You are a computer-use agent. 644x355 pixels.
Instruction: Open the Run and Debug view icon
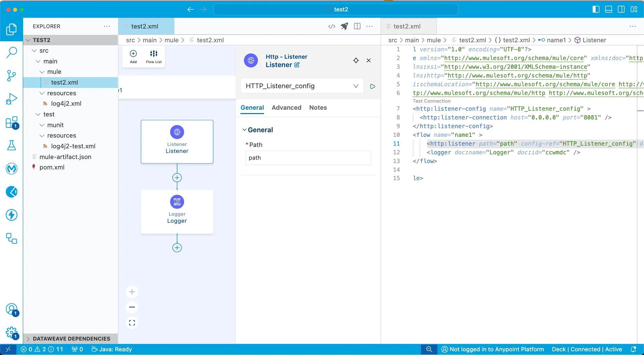pyautogui.click(x=11, y=99)
